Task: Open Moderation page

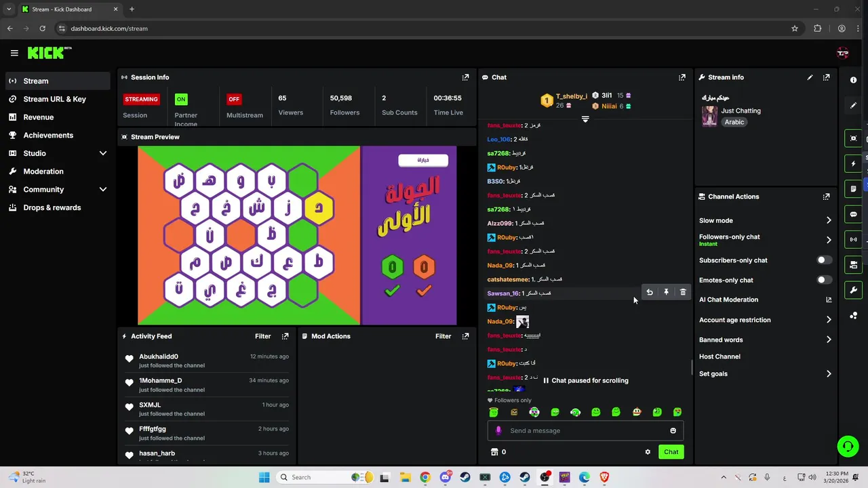Action: pos(58,171)
